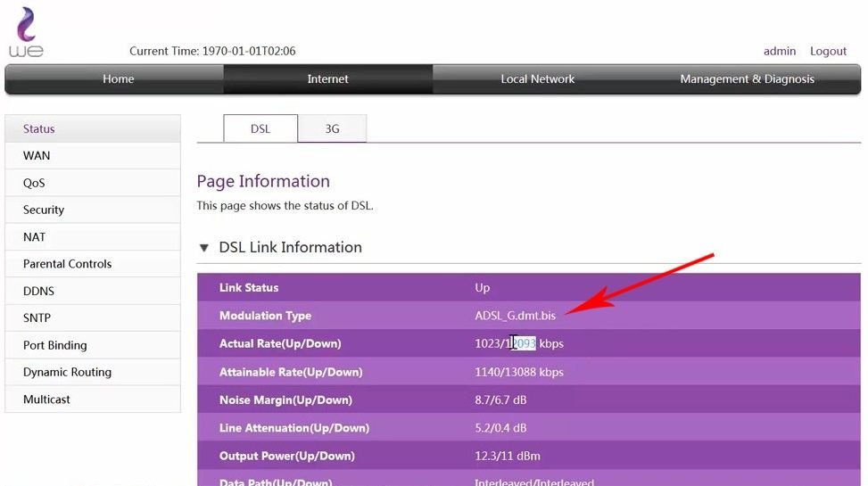Viewport: 868px width, 486px height.
Task: Open the NAT sidebar page
Action: (93, 237)
